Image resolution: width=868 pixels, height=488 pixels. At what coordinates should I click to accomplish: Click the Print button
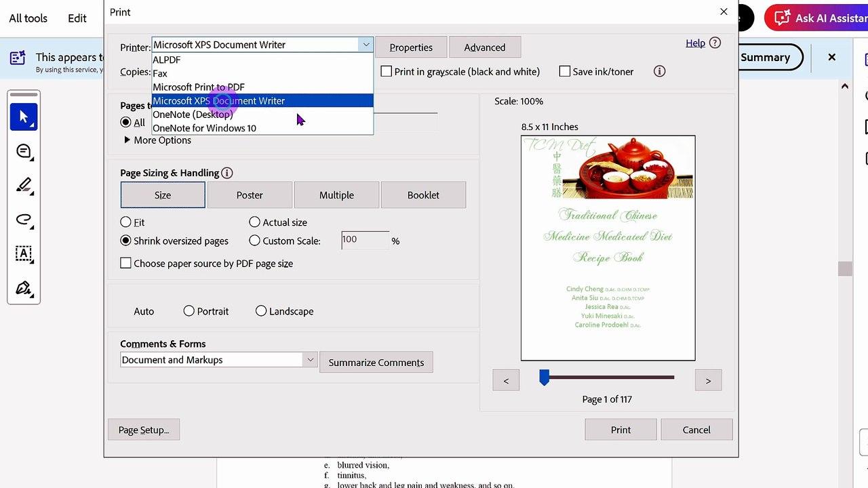620,430
